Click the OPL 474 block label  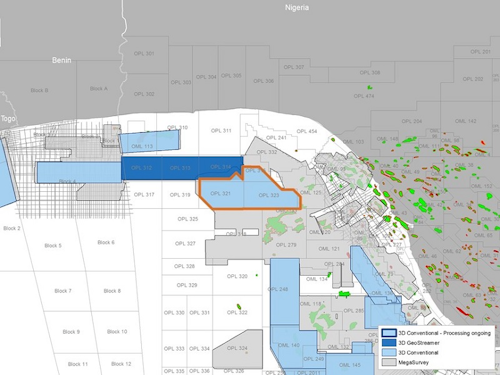tap(364, 96)
